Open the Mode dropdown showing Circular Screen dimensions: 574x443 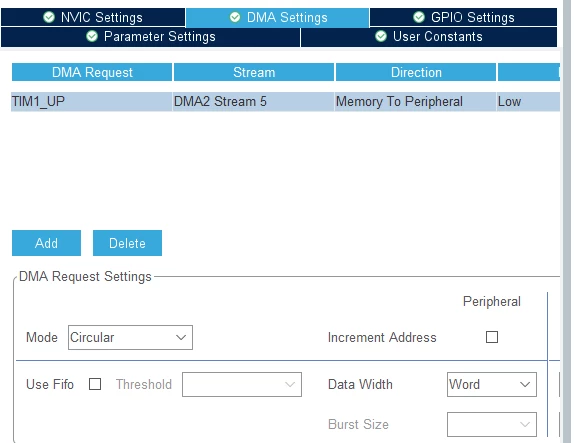tap(130, 337)
